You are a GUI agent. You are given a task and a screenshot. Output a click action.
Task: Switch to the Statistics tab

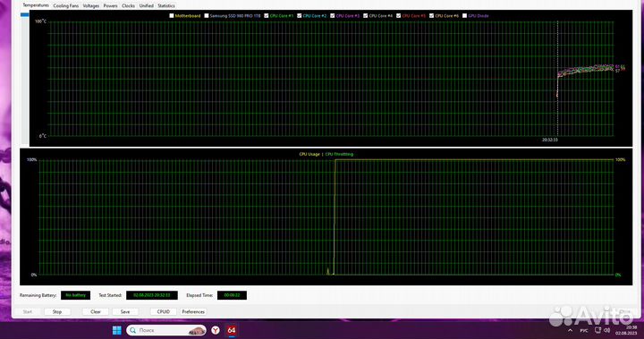166,5
